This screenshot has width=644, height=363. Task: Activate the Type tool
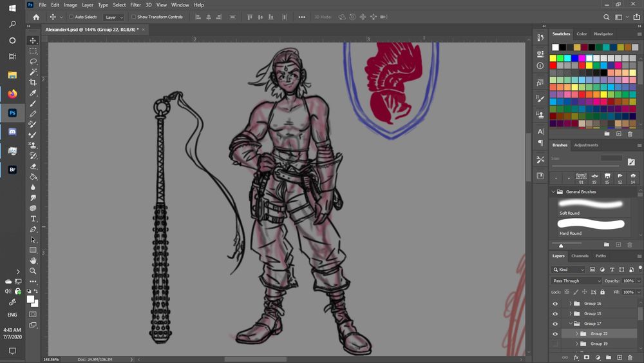point(33,219)
